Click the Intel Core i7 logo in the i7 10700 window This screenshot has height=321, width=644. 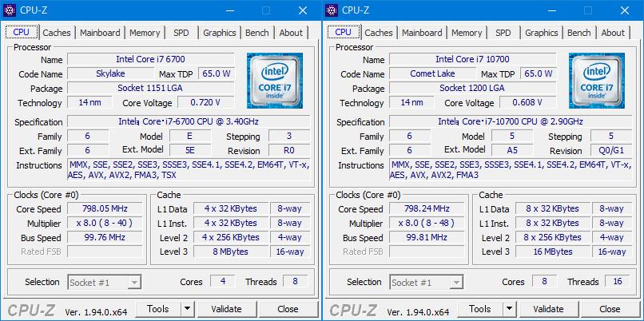597,81
